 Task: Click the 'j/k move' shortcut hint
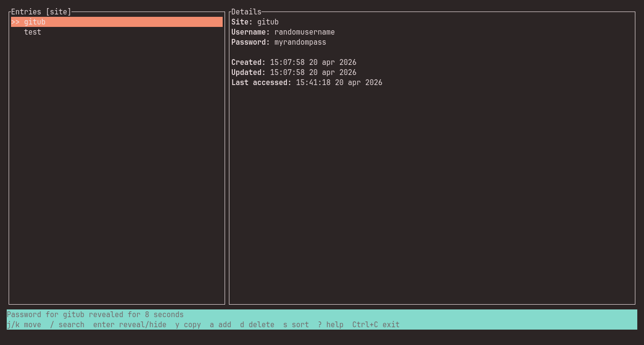pos(24,325)
